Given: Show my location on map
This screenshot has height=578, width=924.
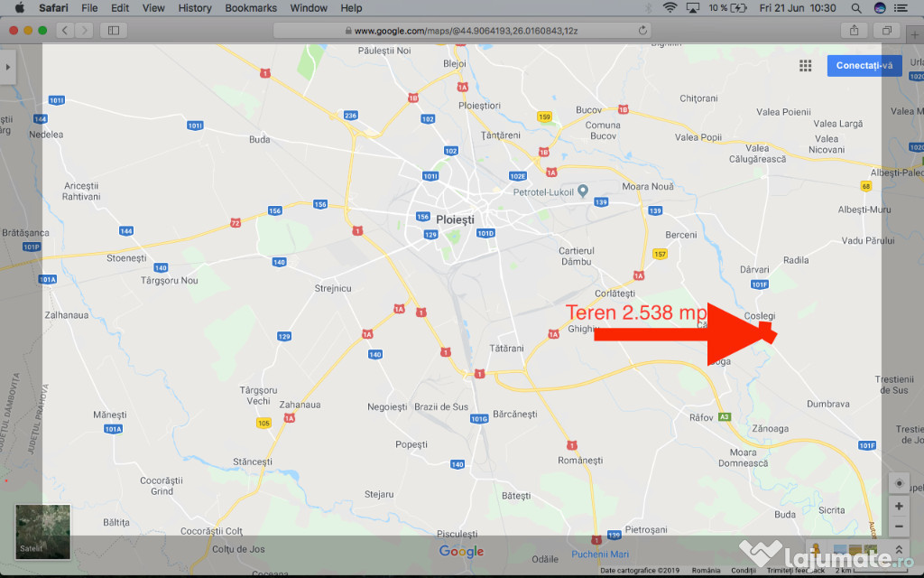Looking at the screenshot, I should [899, 483].
